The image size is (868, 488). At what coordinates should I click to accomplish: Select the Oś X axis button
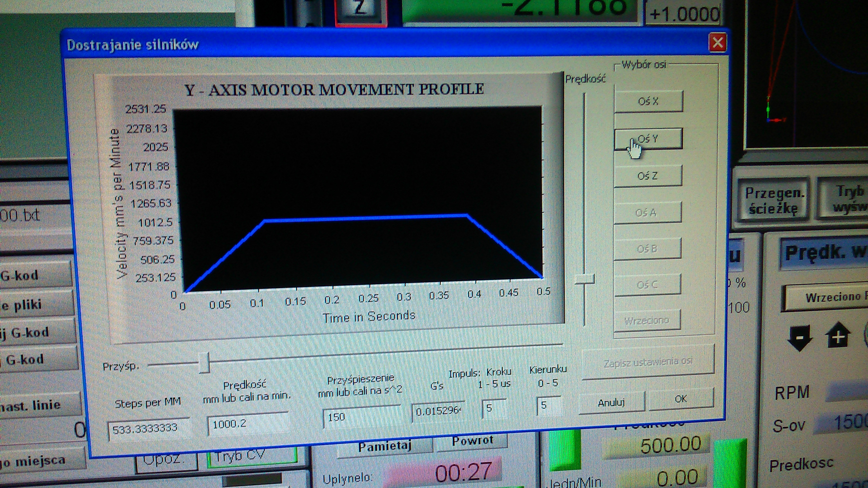(x=648, y=101)
